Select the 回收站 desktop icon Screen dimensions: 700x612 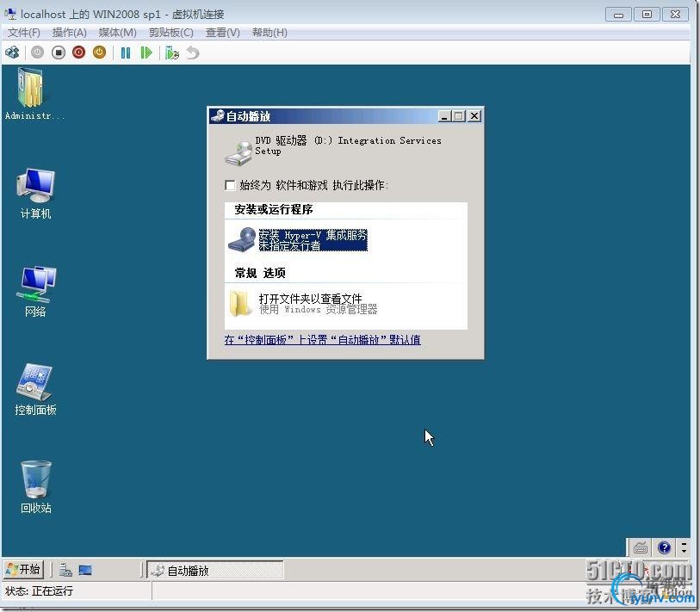pos(35,486)
